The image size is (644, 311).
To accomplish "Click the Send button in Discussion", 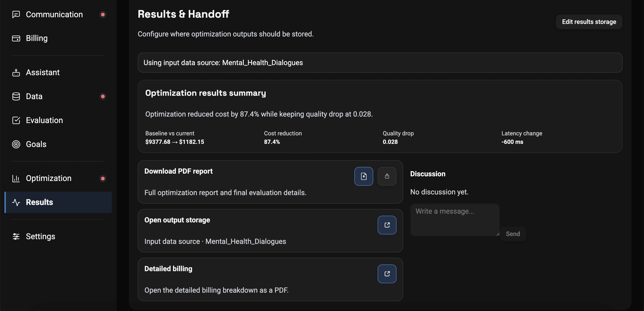I will click(x=513, y=234).
